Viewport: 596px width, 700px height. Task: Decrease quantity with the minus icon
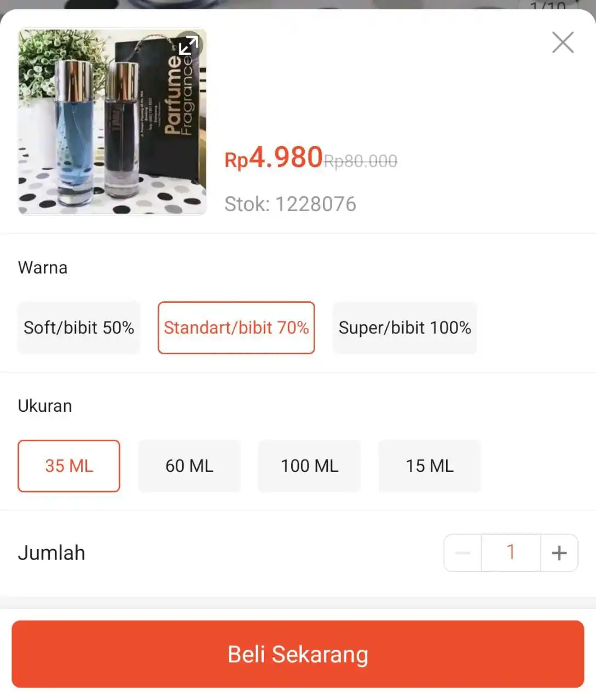(x=462, y=553)
